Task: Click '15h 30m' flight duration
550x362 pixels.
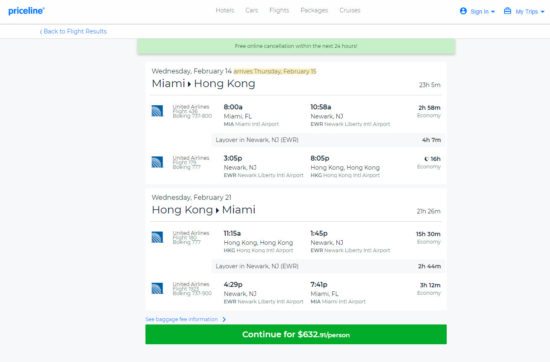Action: tap(428, 234)
